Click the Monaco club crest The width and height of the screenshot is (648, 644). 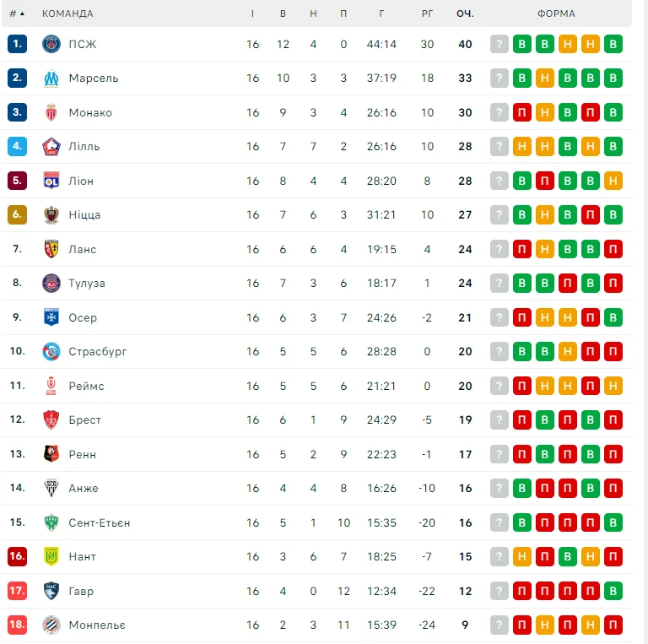click(51, 112)
